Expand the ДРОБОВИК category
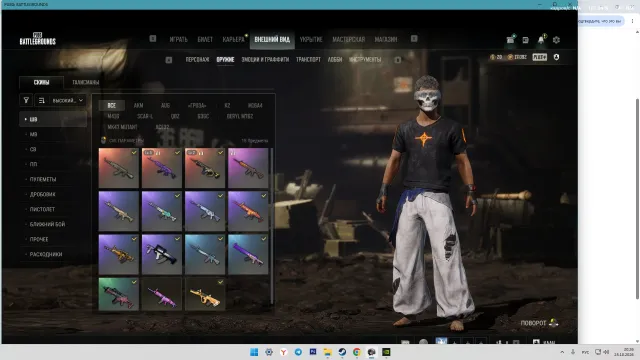 [53, 194]
